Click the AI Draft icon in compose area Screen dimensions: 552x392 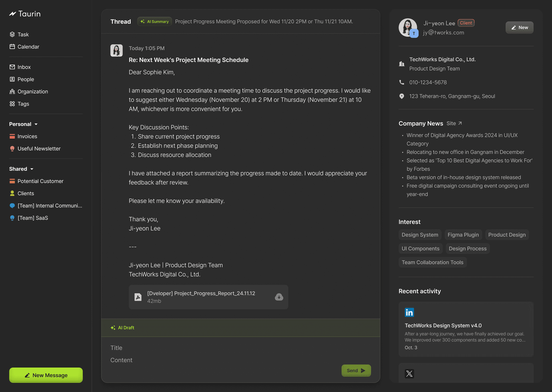(x=113, y=327)
